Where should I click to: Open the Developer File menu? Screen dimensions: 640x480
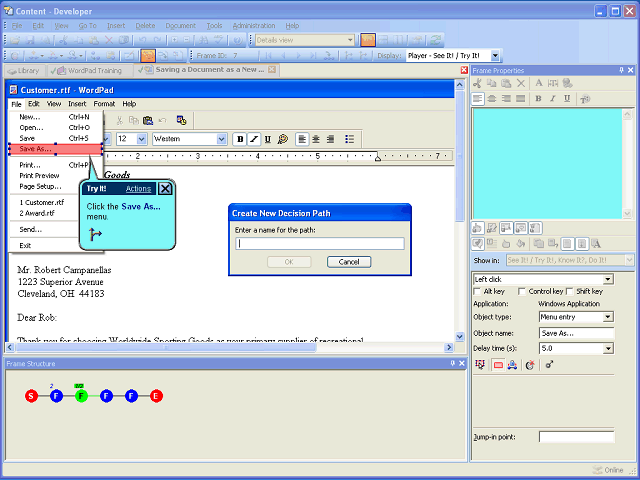click(17, 26)
